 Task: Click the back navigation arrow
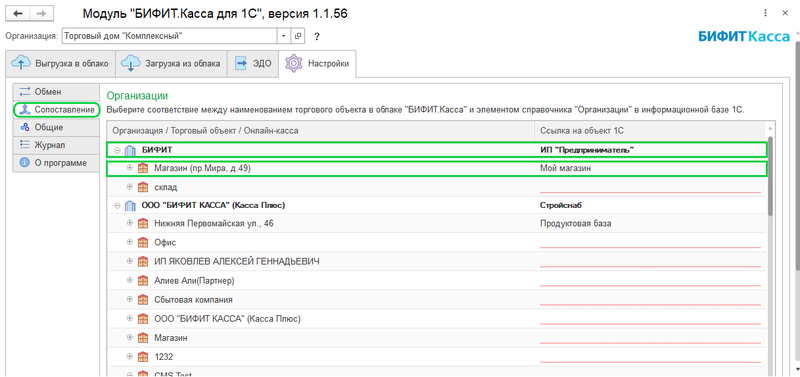18,14
